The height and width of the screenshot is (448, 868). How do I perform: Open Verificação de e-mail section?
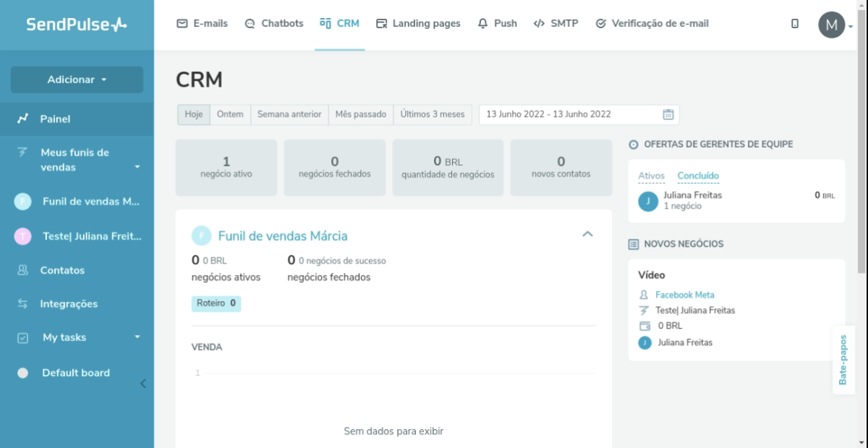tap(652, 23)
